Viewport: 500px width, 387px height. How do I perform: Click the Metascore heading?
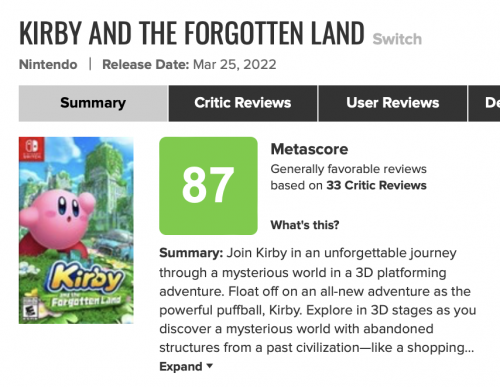coord(309,149)
